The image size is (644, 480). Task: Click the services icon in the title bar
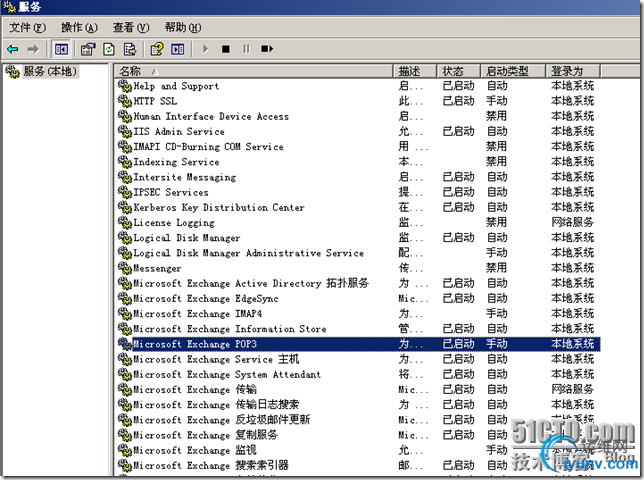point(9,7)
